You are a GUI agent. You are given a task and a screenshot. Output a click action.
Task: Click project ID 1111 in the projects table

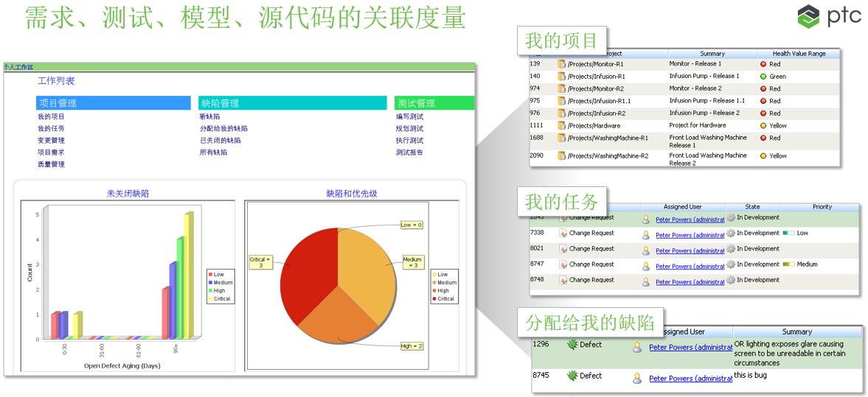coord(536,125)
